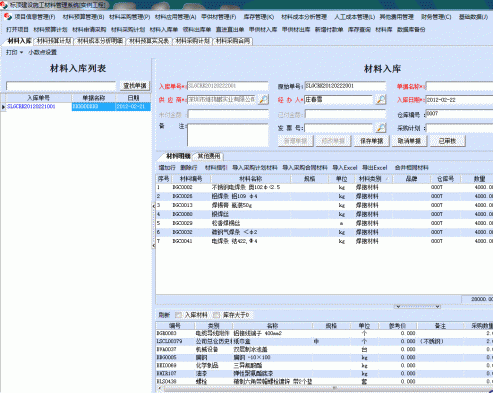Click the 新增付款单 toolbar item
The width and height of the screenshot is (493, 393).
[x=329, y=30]
